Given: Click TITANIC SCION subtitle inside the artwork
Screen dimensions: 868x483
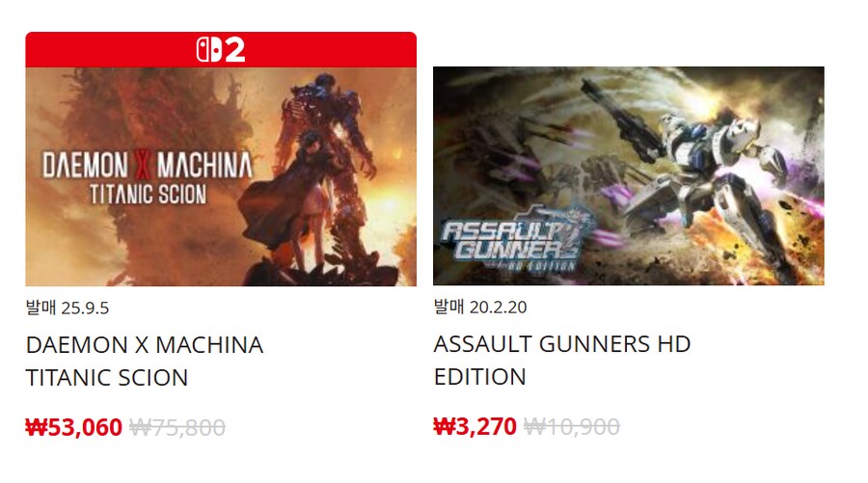Looking at the screenshot, I should pyautogui.click(x=149, y=195).
